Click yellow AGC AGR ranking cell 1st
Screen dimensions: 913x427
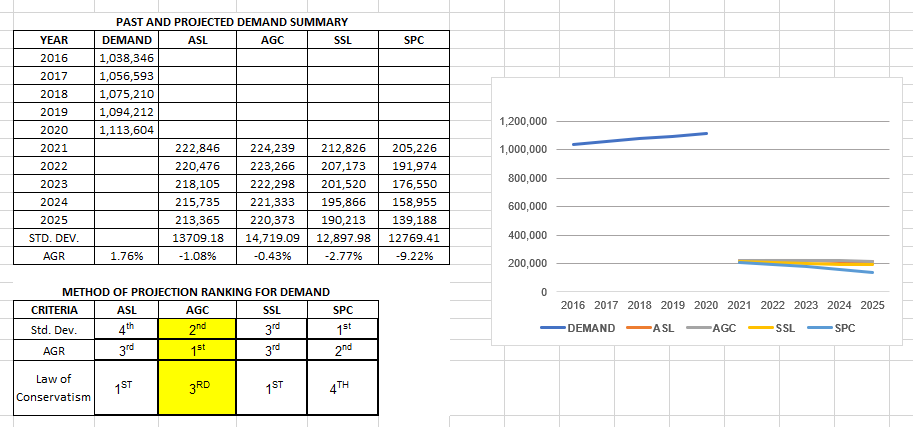pyautogui.click(x=197, y=350)
